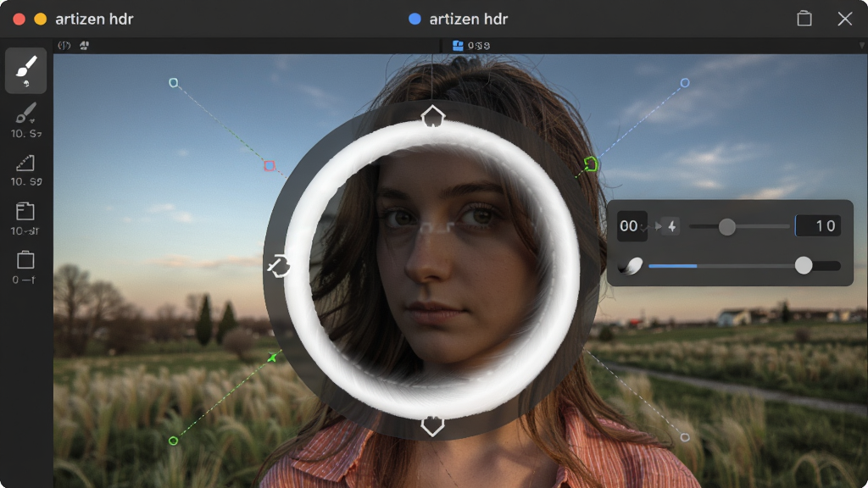Click the feather brush icon in panel
Image resolution: width=868 pixels, height=488 pixels.
pyautogui.click(x=631, y=266)
